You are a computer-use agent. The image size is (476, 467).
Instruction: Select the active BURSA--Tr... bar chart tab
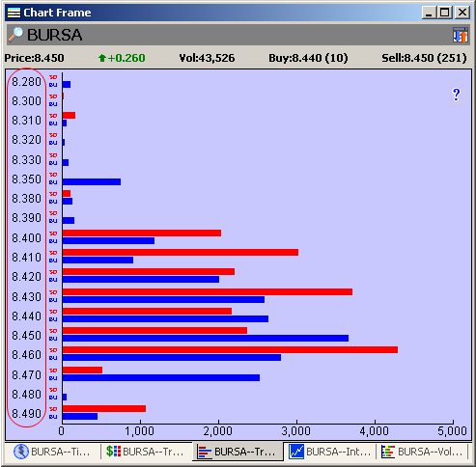(x=238, y=452)
